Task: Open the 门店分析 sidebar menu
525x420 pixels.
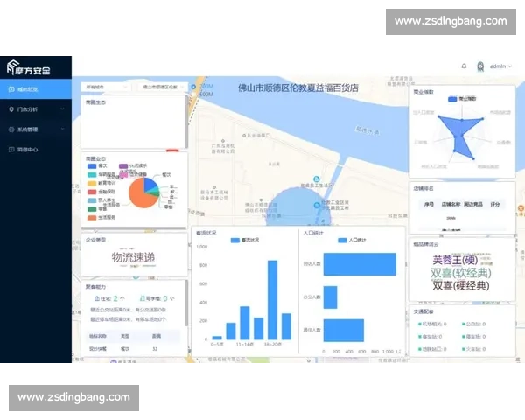Action: click(x=36, y=109)
